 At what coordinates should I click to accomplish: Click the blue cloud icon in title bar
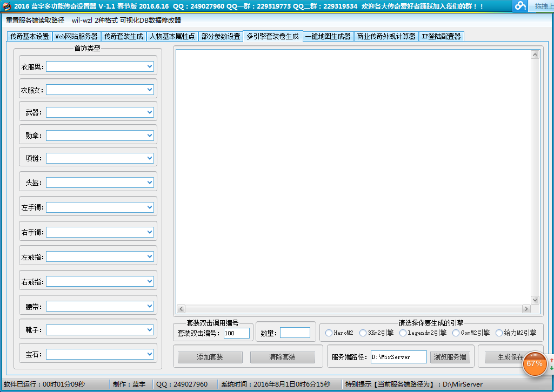pos(520,5)
